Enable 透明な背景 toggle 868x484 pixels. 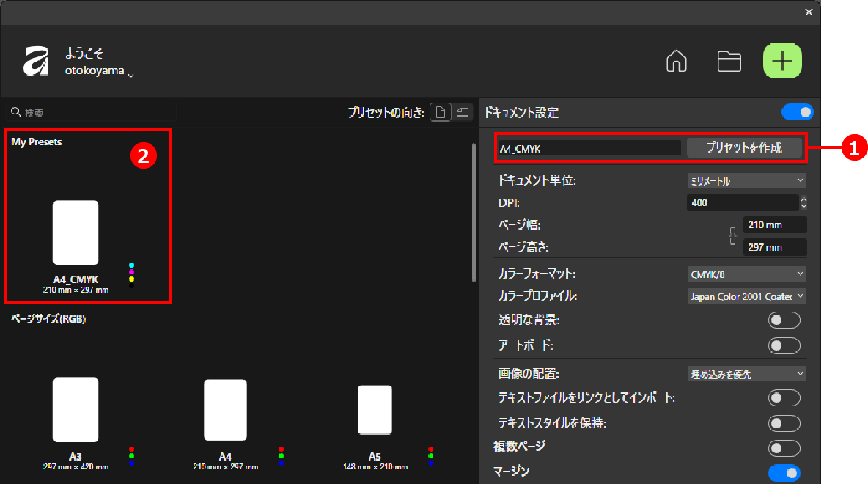784,320
